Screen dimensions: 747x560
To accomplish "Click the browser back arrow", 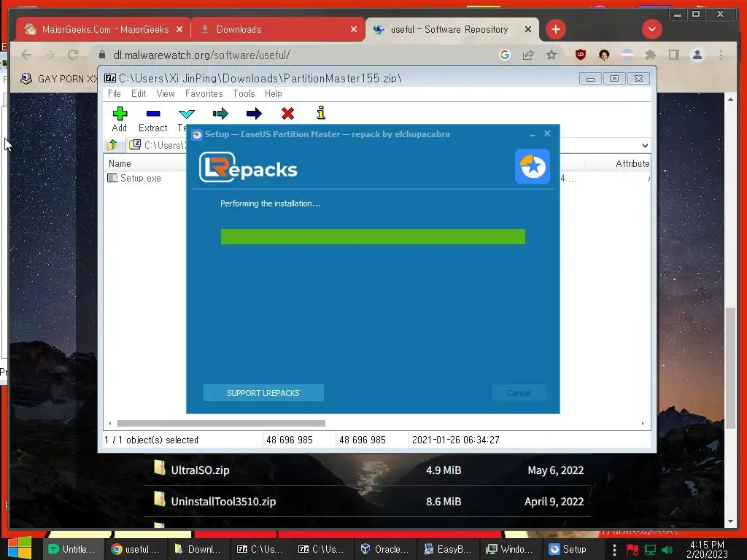I will pos(26,55).
